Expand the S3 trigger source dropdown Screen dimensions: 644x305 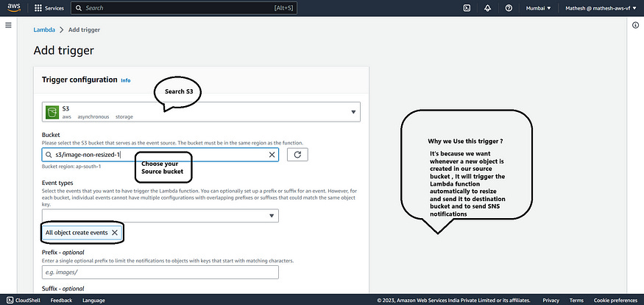(201, 112)
